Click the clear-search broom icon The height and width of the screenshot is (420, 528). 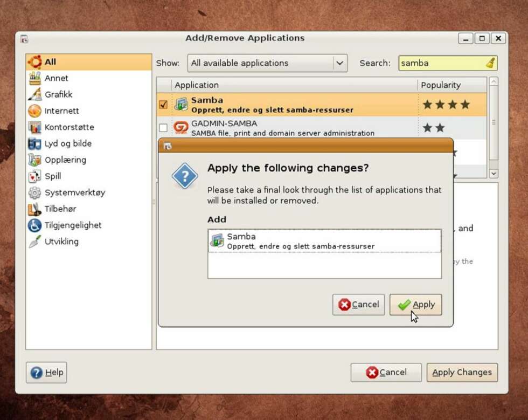tap(490, 63)
